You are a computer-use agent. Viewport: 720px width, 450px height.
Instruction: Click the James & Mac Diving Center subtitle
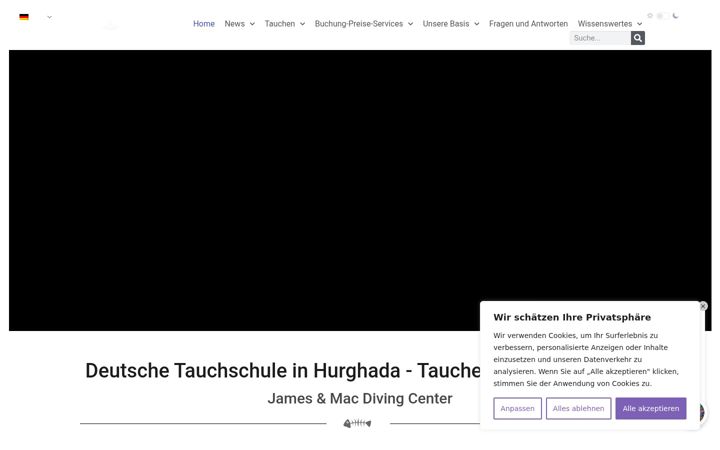(x=360, y=399)
